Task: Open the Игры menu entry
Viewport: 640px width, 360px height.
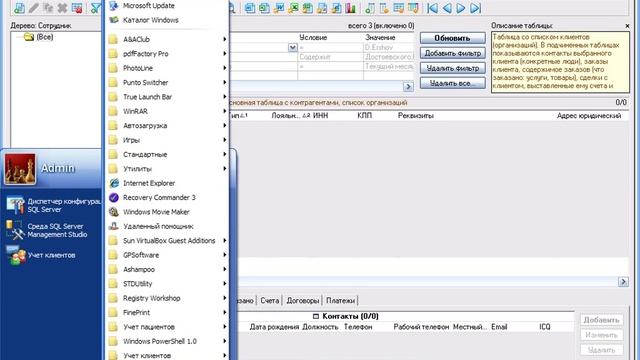Action: (x=167, y=140)
